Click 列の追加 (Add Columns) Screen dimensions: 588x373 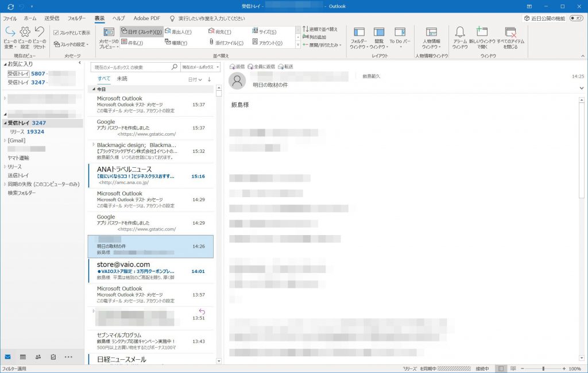point(314,37)
